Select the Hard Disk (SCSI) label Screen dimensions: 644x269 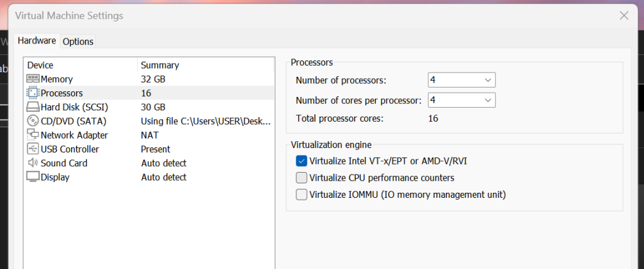tap(74, 107)
